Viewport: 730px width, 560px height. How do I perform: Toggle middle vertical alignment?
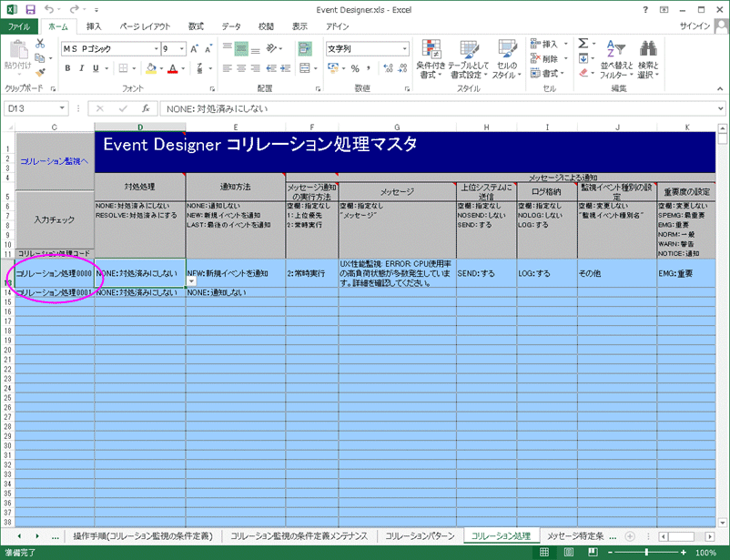241,48
